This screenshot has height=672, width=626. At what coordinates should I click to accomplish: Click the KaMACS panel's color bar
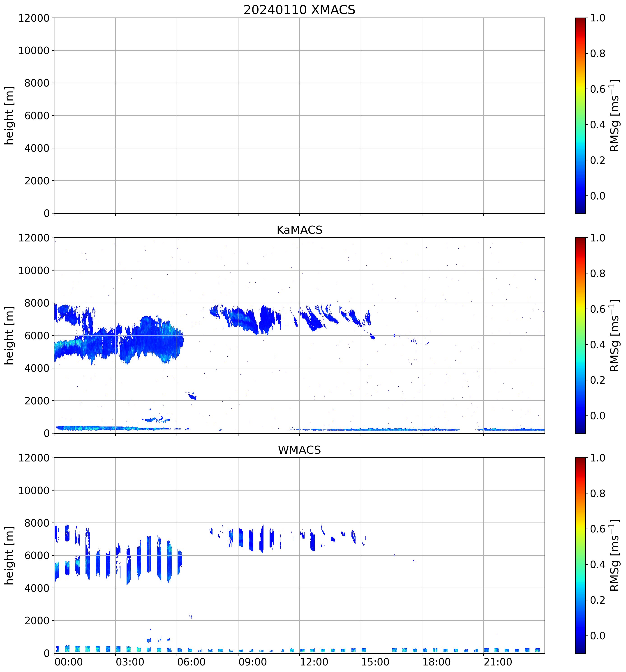click(x=580, y=335)
